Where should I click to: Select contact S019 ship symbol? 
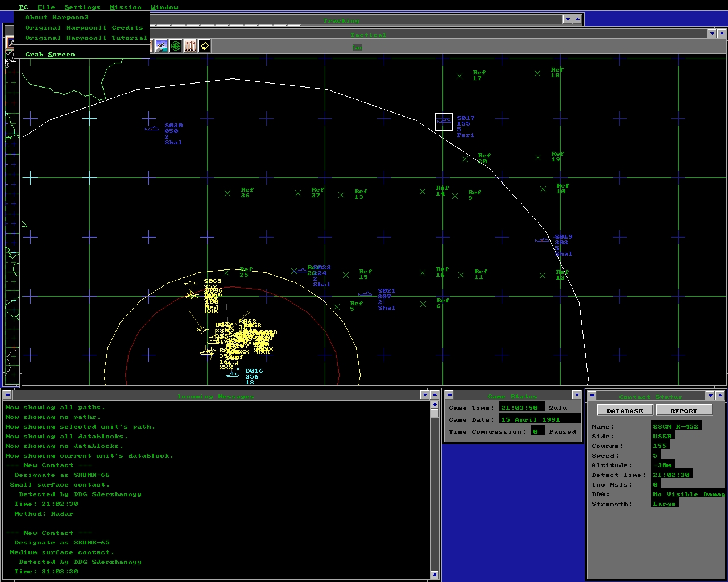pyautogui.click(x=542, y=240)
